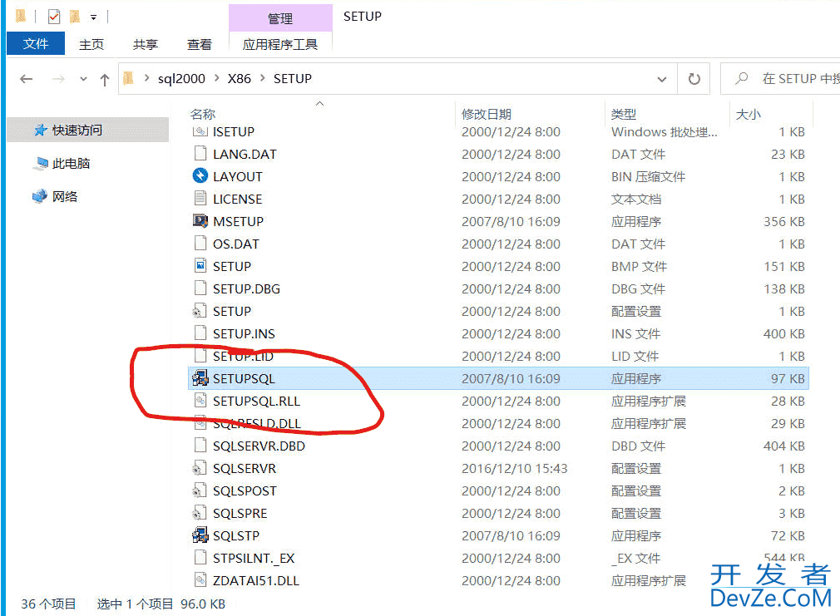Click the search box 在 SETUP 中搜索

click(x=782, y=79)
